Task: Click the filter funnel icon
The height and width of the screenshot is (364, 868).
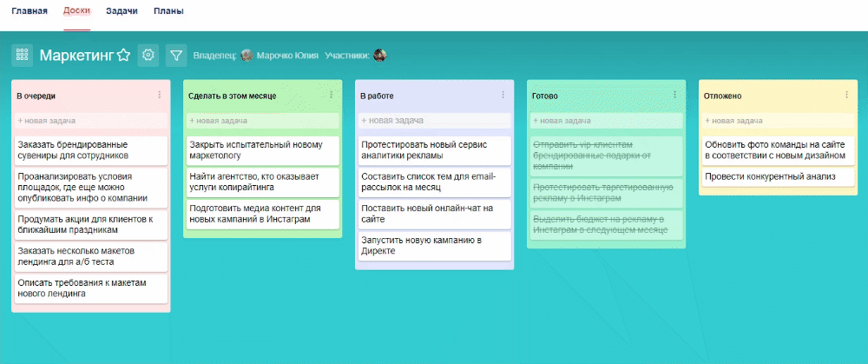Action: pyautogui.click(x=176, y=56)
